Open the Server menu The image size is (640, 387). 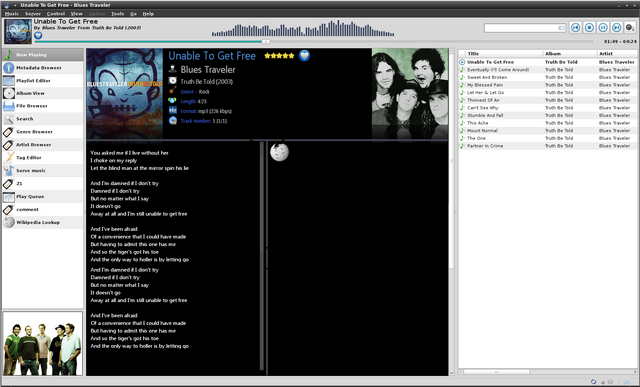click(33, 13)
